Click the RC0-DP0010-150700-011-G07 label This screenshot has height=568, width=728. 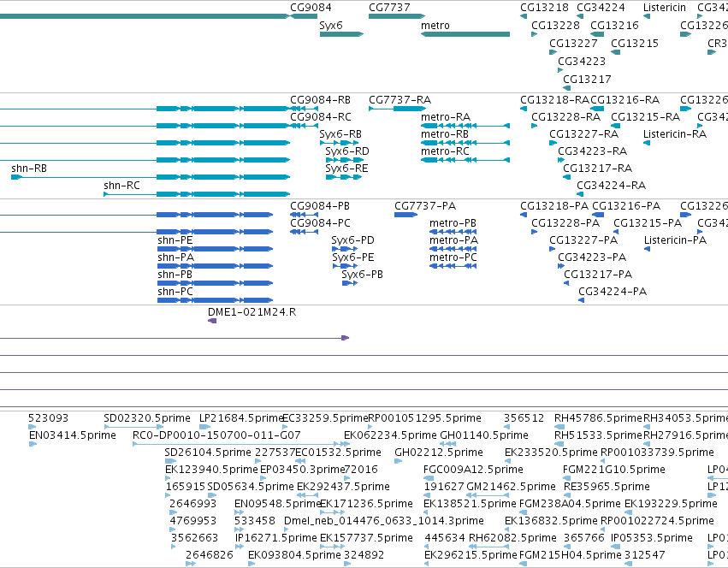216,435
